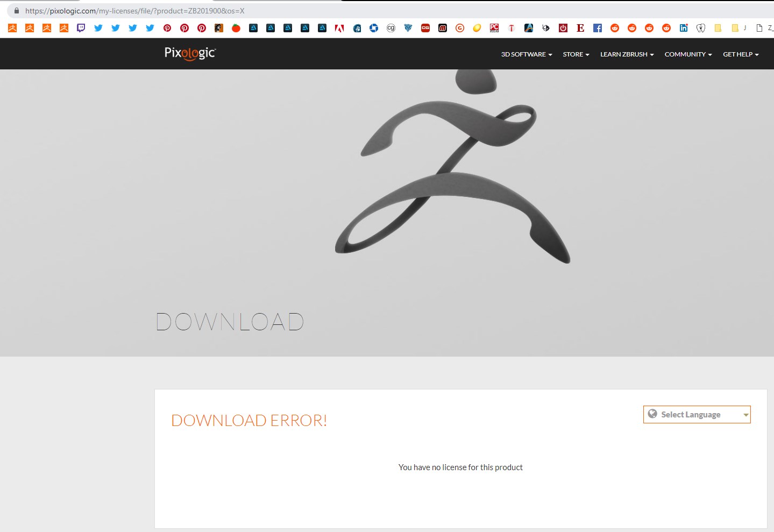Open the Adobe bookmark icon

pyautogui.click(x=339, y=28)
